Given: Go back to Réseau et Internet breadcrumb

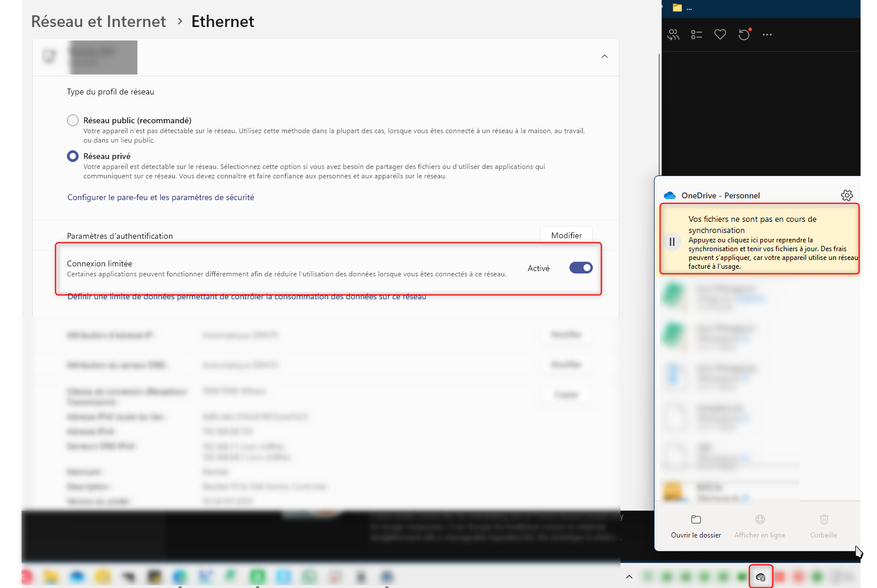Looking at the screenshot, I should point(99,22).
